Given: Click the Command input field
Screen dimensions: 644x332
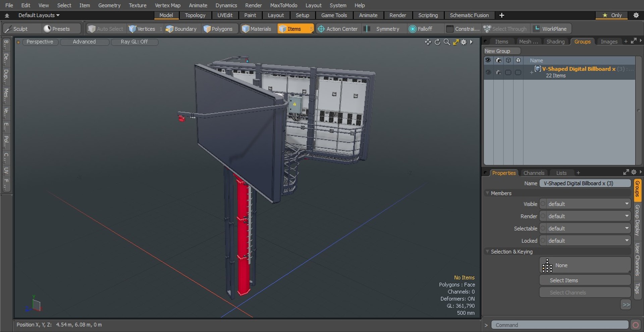Looking at the screenshot, I should pos(559,325).
